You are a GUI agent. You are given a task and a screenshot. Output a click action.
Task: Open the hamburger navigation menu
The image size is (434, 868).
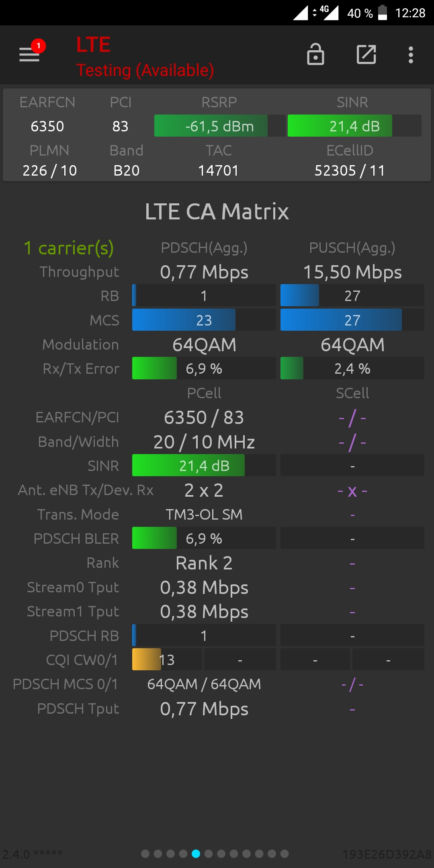[x=29, y=55]
